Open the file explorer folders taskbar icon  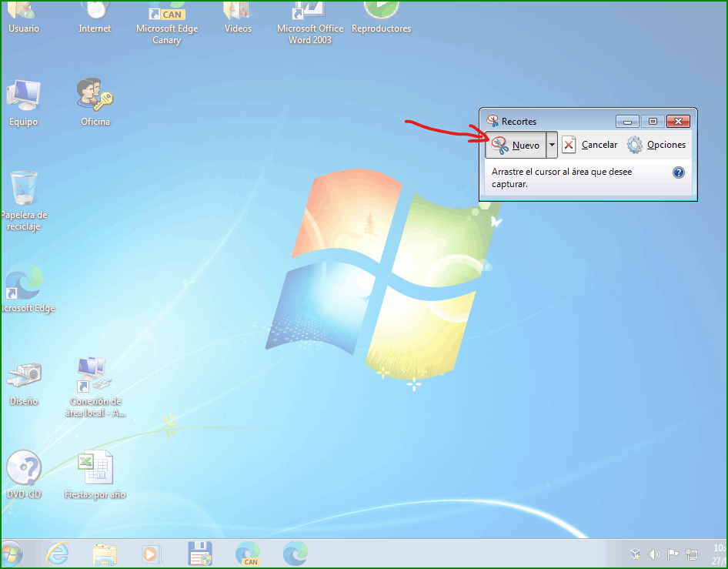[105, 554]
